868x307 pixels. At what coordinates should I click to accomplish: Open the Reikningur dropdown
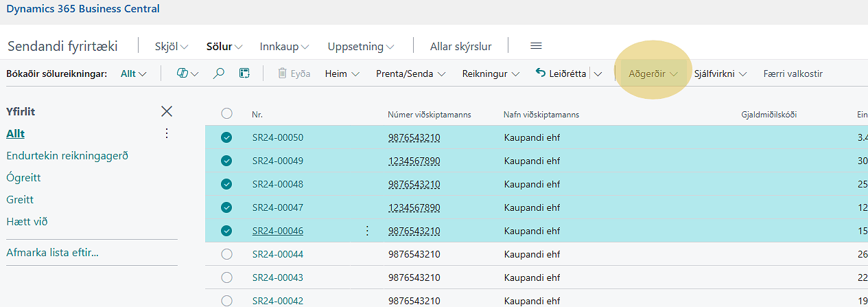491,73
